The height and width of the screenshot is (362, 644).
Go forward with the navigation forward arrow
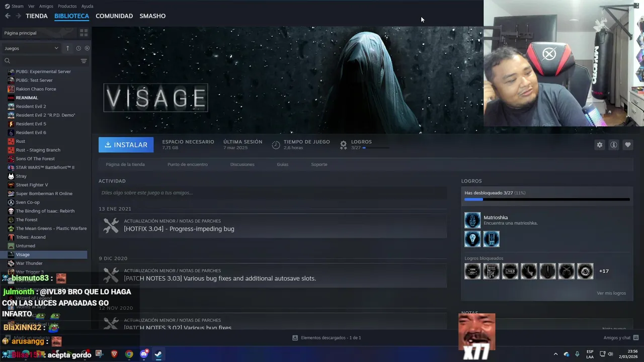click(x=18, y=16)
